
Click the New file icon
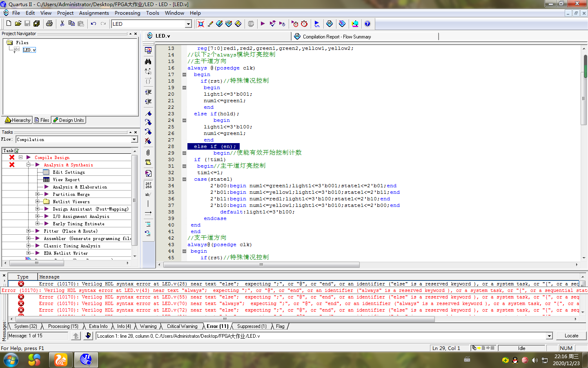9,24
